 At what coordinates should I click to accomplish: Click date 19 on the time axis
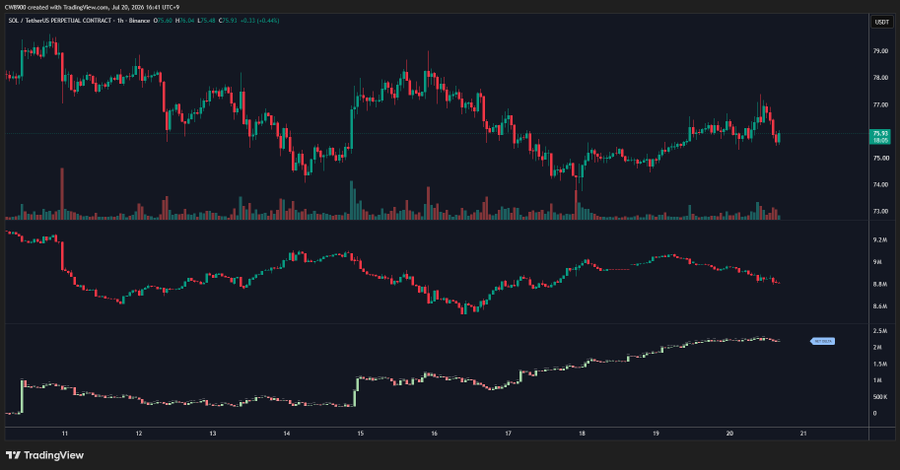(655, 434)
